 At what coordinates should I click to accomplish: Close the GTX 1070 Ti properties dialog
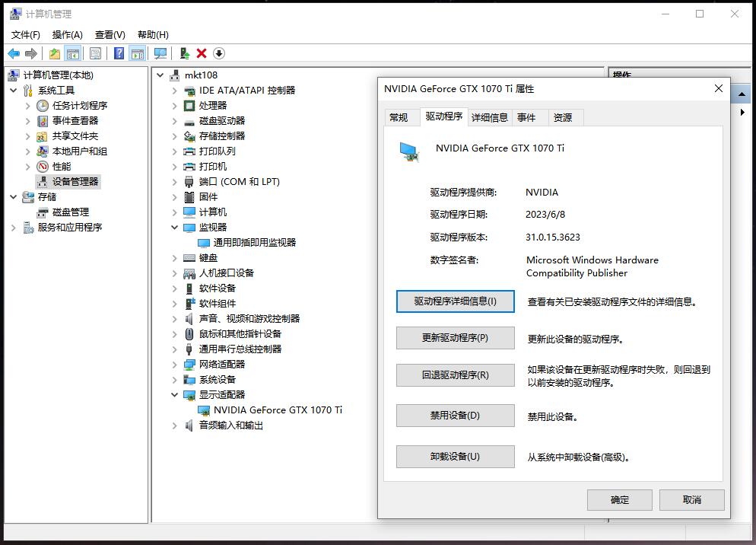click(719, 89)
